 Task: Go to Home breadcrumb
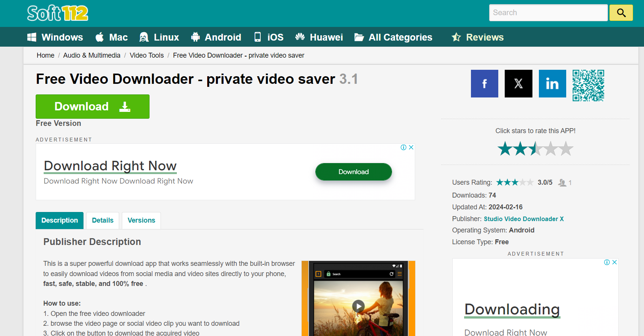coord(46,55)
